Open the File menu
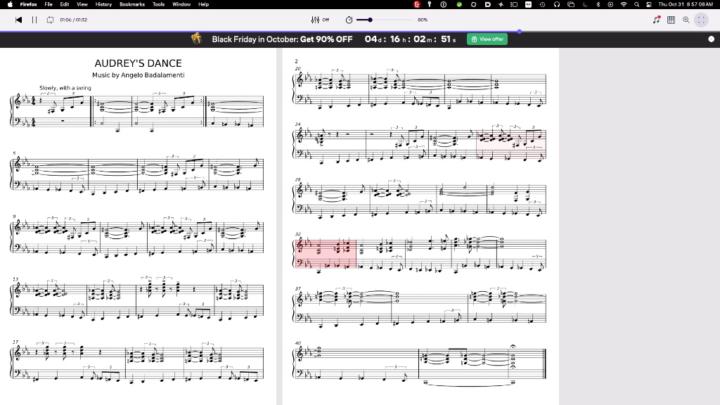Image resolution: width=720 pixels, height=405 pixels. click(x=48, y=4)
